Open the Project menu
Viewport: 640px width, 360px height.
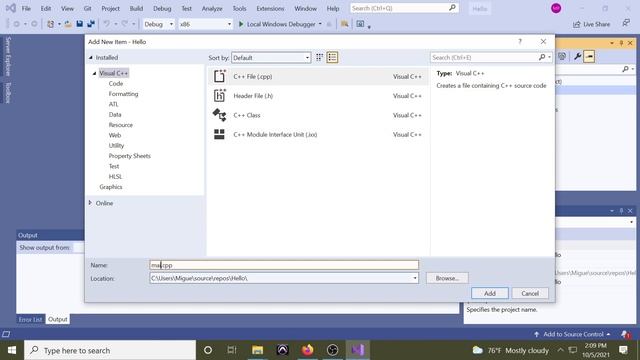coord(110,8)
